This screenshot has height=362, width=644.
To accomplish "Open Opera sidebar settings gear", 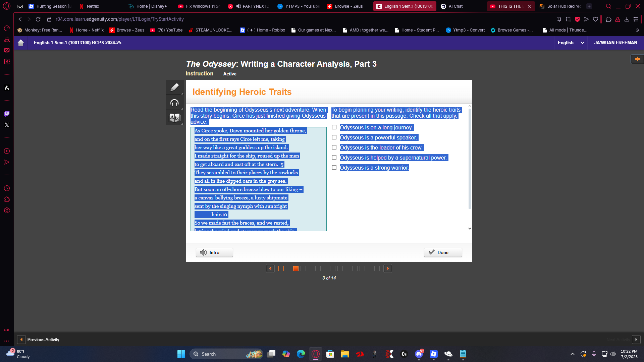I will 7,210.
